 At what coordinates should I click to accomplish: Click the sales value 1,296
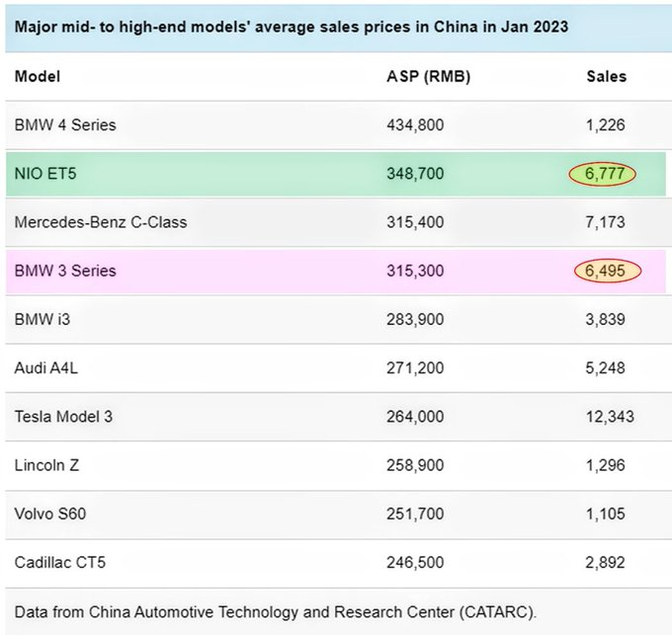[x=605, y=465]
